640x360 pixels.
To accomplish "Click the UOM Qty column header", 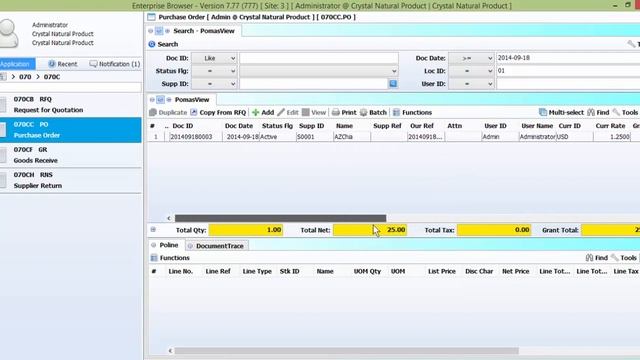I will (367, 271).
